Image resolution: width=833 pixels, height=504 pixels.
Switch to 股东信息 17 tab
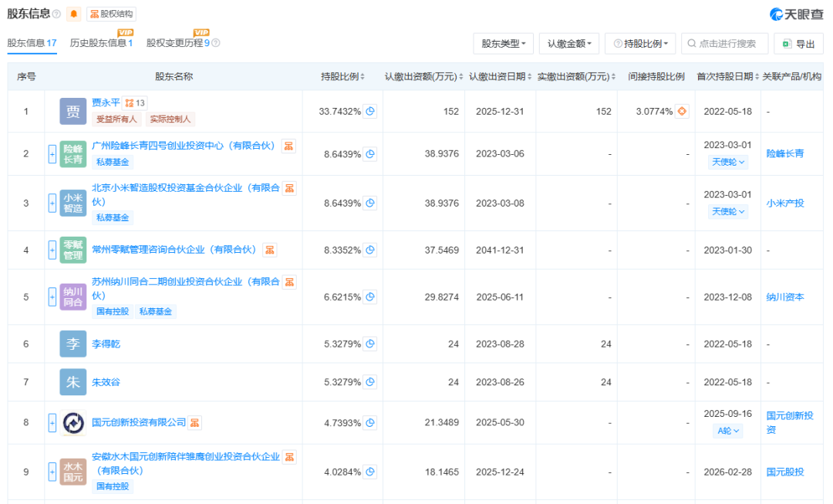(32, 43)
